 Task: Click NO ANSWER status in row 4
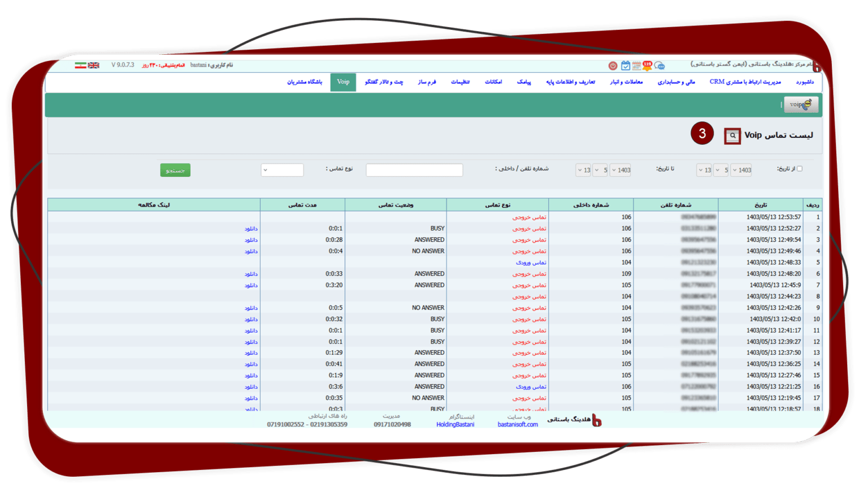pyautogui.click(x=428, y=251)
